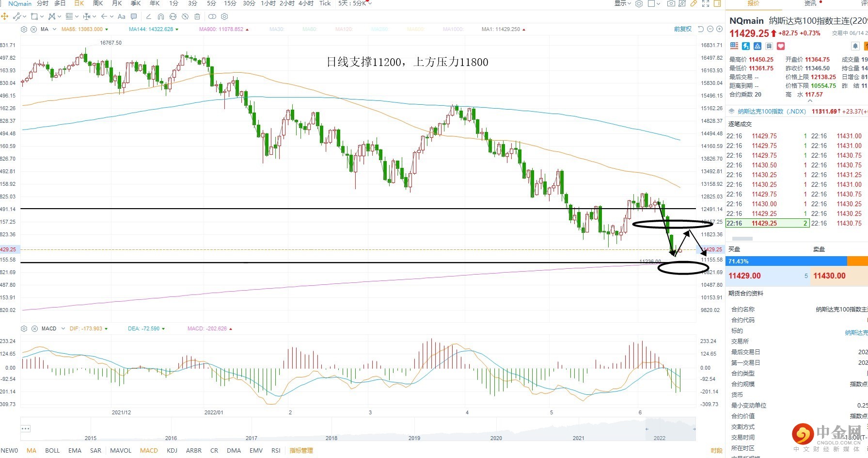Screen dimensions: 868x458
Task: Remove the MA indicator with the X icon
Action: point(34,29)
